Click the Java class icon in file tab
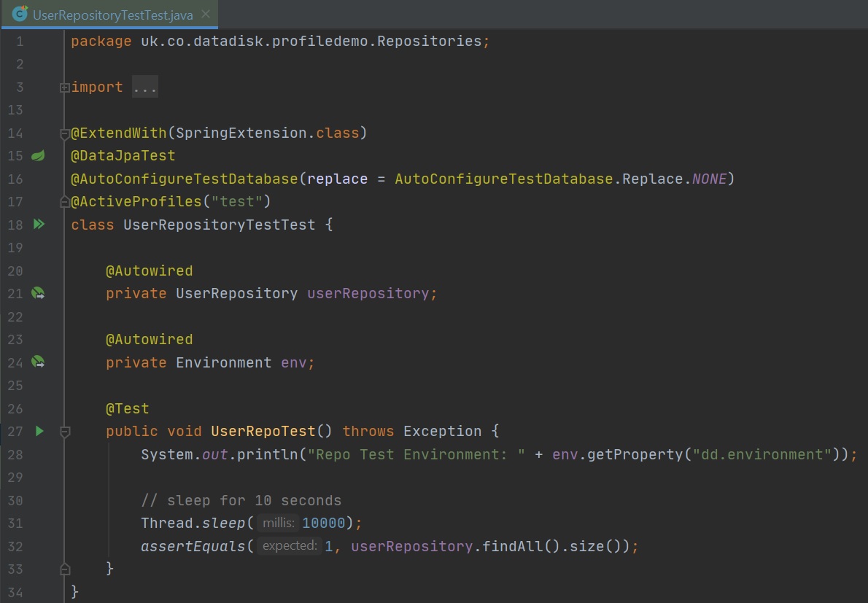The width and height of the screenshot is (868, 603). click(20, 14)
